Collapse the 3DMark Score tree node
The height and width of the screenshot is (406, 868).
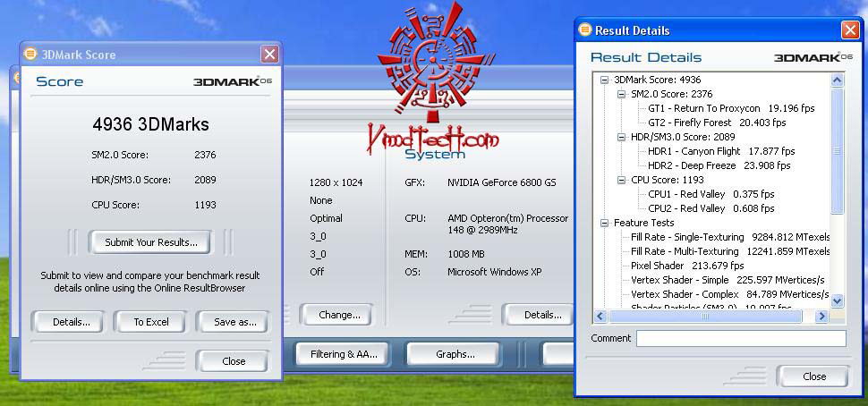click(x=605, y=80)
